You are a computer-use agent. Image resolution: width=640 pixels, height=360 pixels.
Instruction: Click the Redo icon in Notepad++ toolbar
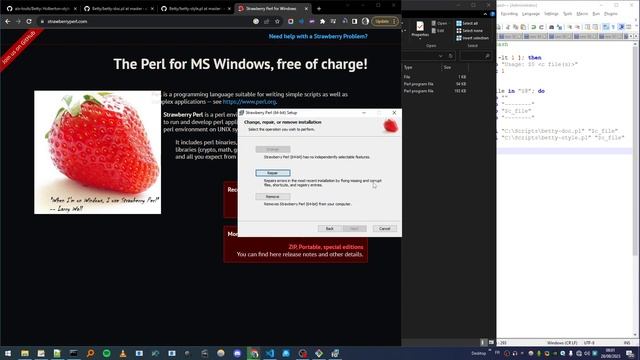click(541, 27)
